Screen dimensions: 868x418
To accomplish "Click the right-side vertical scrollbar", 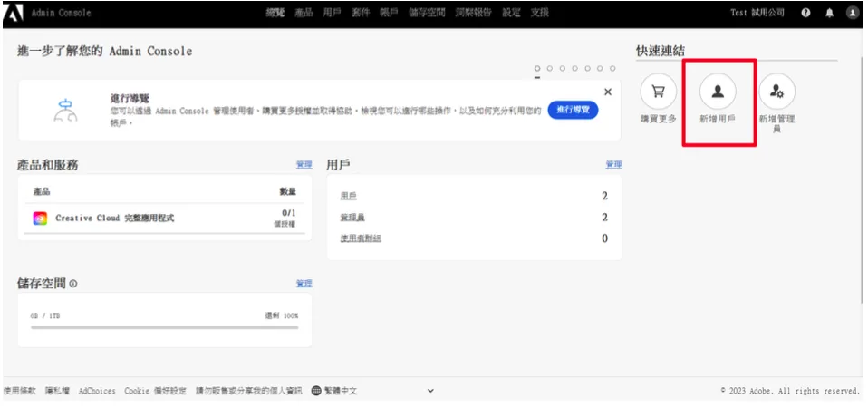I will [x=862, y=180].
